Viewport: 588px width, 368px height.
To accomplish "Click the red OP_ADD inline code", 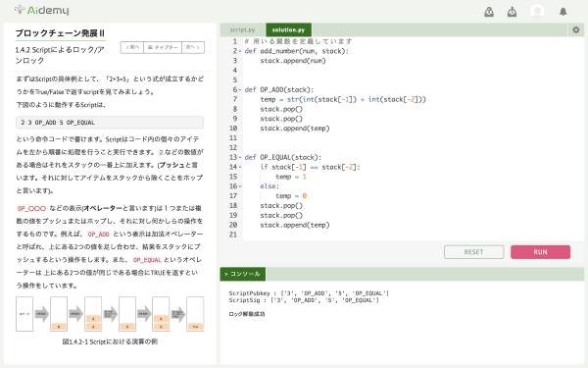I will [x=98, y=234].
